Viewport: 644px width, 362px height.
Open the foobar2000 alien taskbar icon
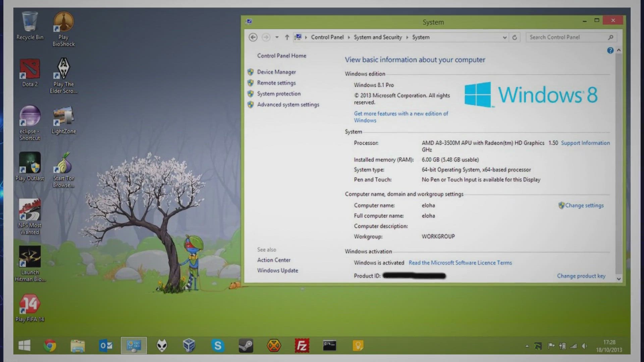pyautogui.click(x=162, y=346)
